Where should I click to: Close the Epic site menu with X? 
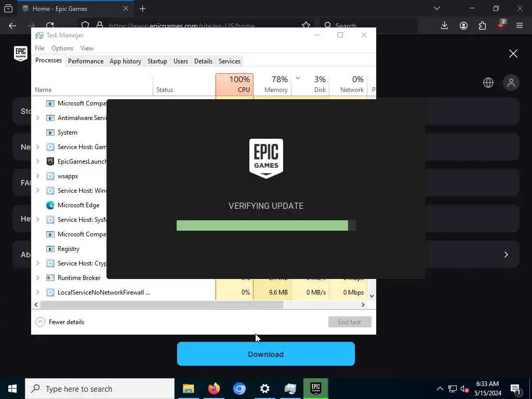pos(513,54)
